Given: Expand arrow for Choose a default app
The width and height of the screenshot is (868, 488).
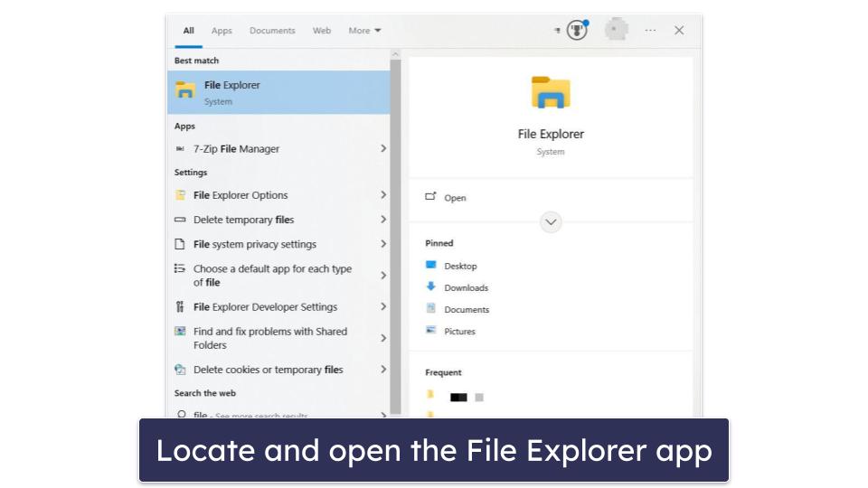Looking at the screenshot, I should coord(383,275).
